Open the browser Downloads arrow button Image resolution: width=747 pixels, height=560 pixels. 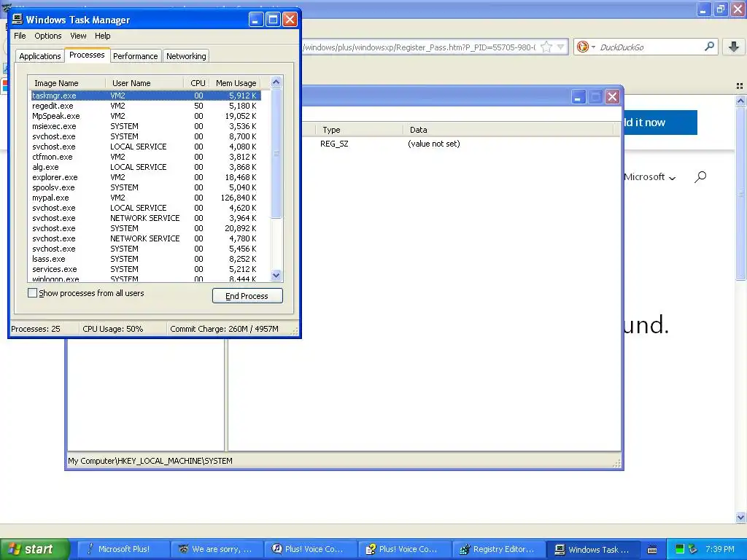(734, 46)
